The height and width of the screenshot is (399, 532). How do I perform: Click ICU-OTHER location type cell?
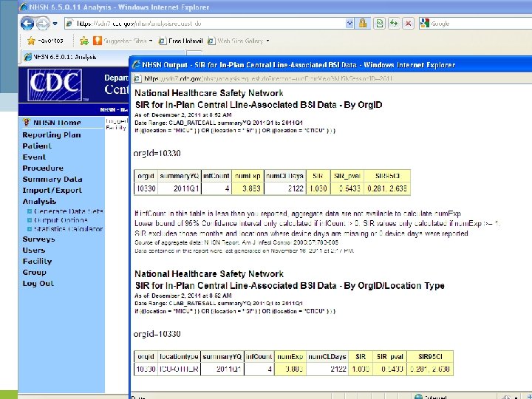[179, 369]
